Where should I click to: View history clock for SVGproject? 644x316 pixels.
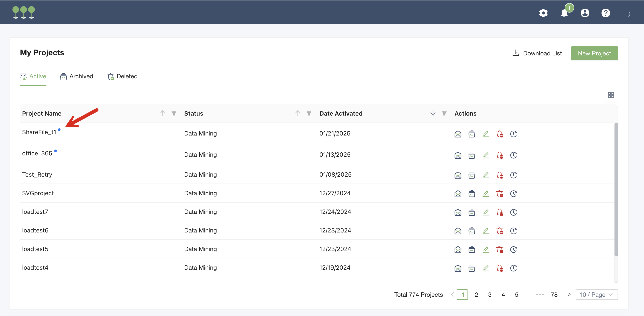click(513, 194)
